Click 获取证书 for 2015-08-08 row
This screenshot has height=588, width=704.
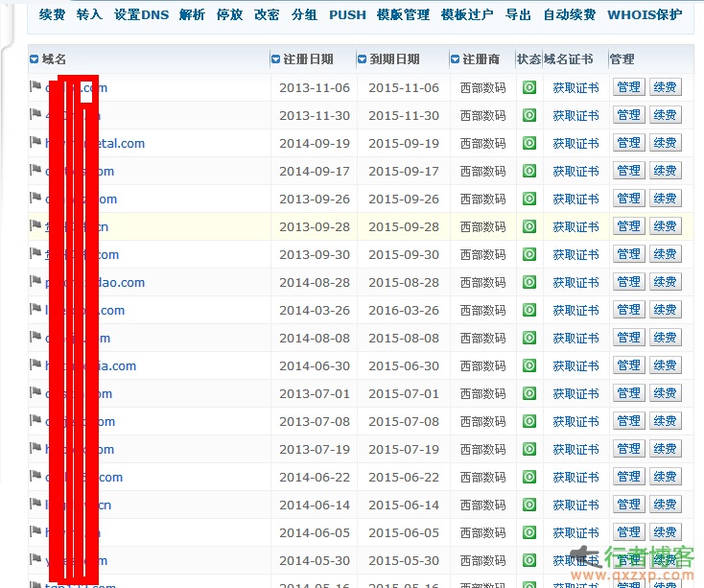[x=576, y=339]
